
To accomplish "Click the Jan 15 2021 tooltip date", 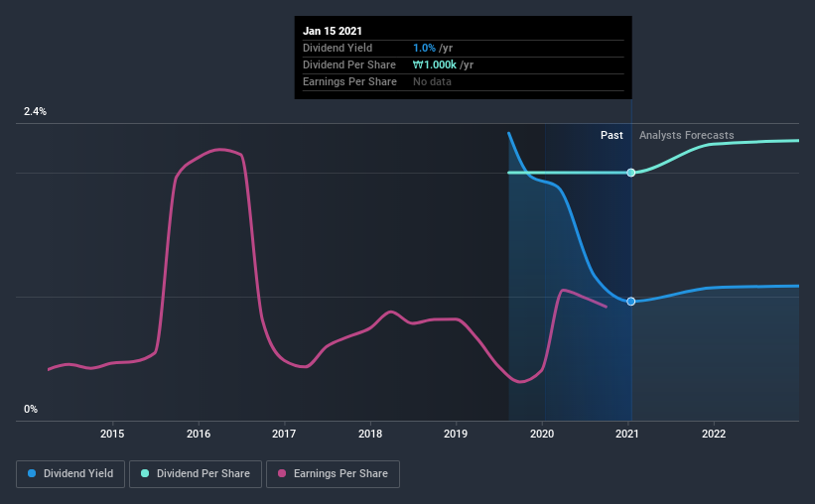I will [333, 31].
